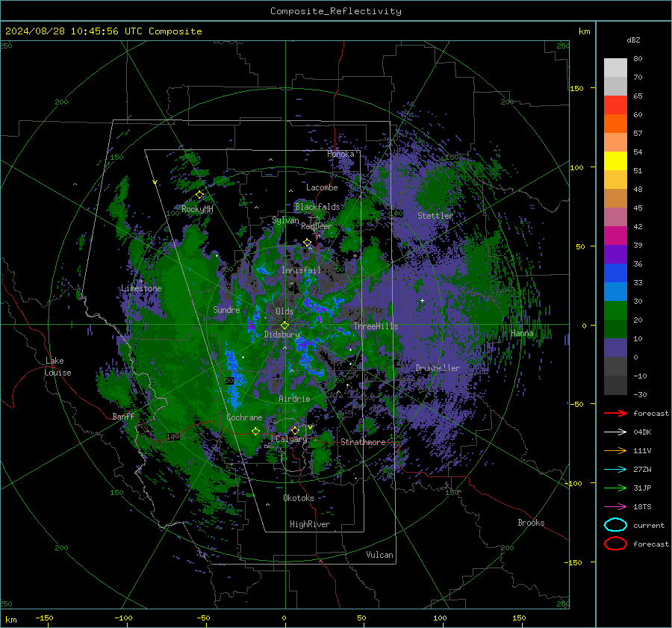Click the Sundre city label
672x628 pixels.
coord(226,309)
